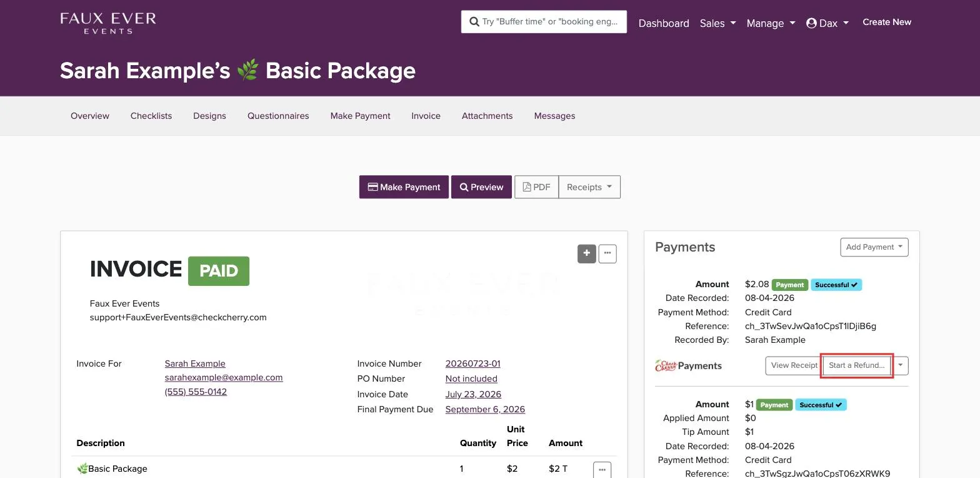Click final payment due September 6, 2026
Image resolution: width=980 pixels, height=478 pixels.
point(485,409)
